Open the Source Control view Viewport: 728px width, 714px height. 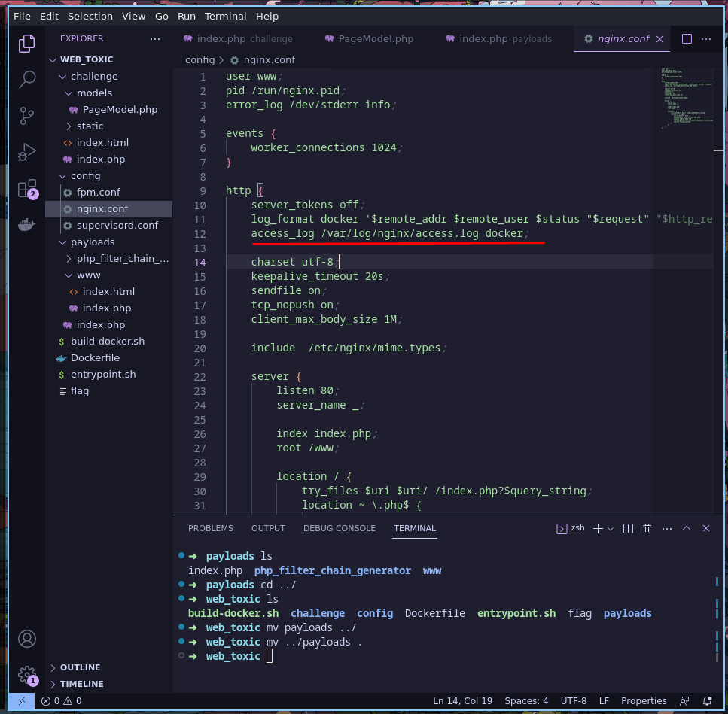27,115
